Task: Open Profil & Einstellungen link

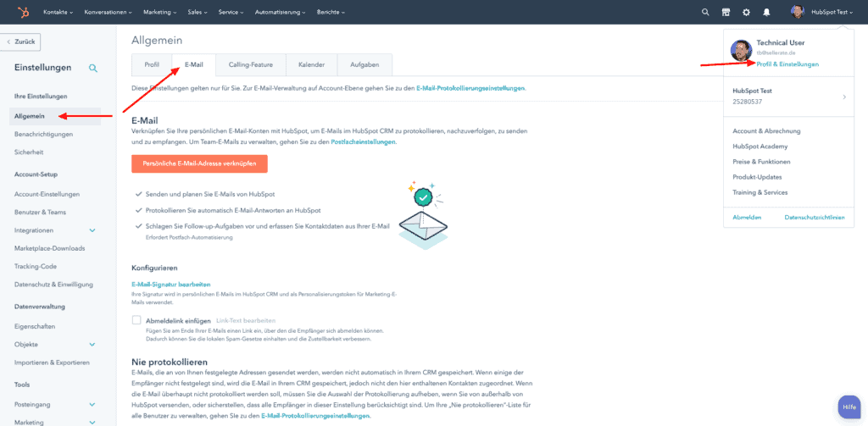Action: pyautogui.click(x=787, y=64)
